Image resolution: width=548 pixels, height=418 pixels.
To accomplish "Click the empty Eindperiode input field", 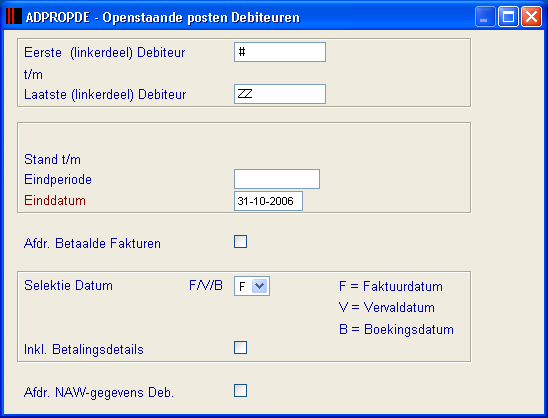I will 277,179.
